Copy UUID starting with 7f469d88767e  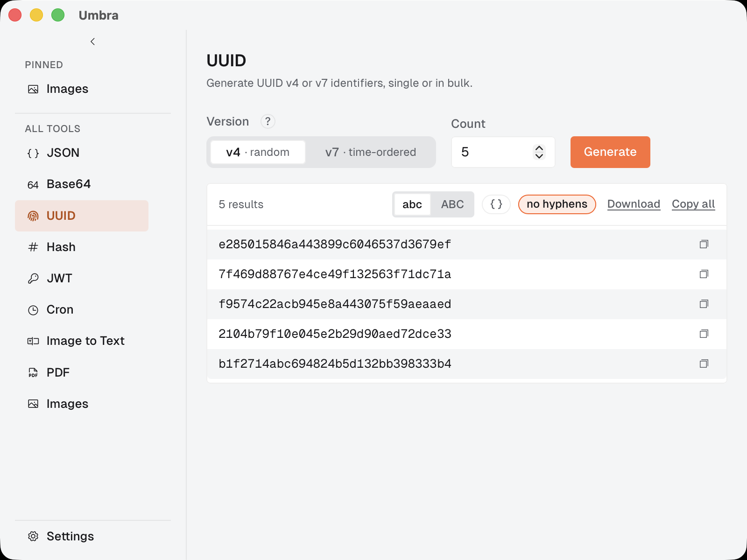click(x=704, y=274)
